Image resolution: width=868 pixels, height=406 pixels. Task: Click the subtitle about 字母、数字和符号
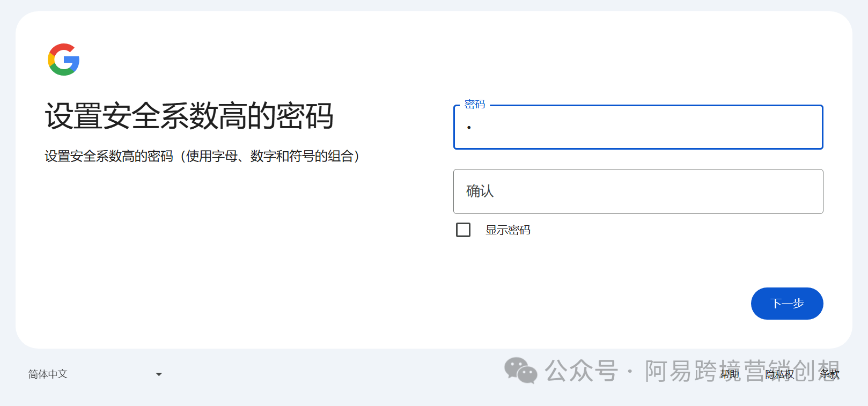tap(202, 156)
